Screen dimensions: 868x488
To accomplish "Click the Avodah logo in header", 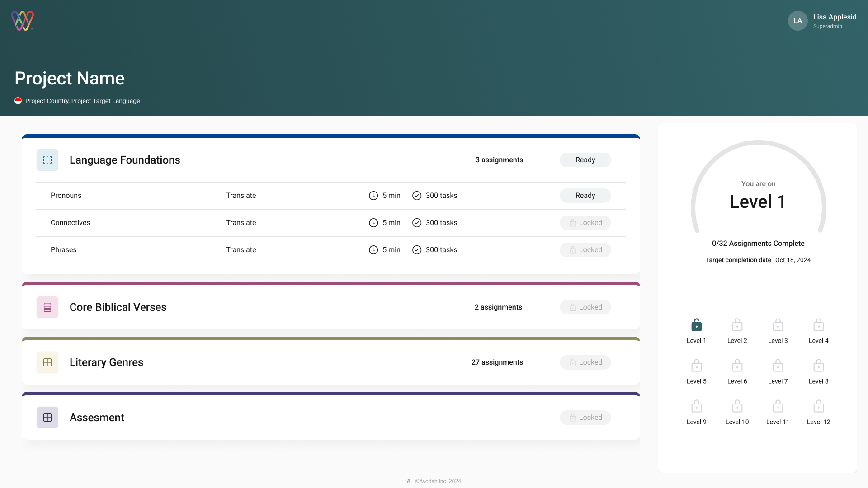I will click(22, 21).
